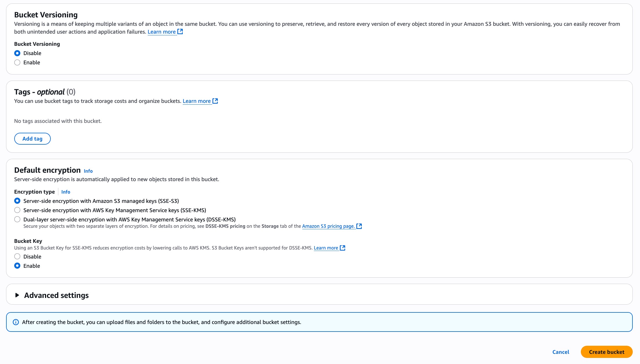Image resolution: width=640 pixels, height=364 pixels.
Task: Click the info circle icon in the blue banner
Action: coord(15,322)
